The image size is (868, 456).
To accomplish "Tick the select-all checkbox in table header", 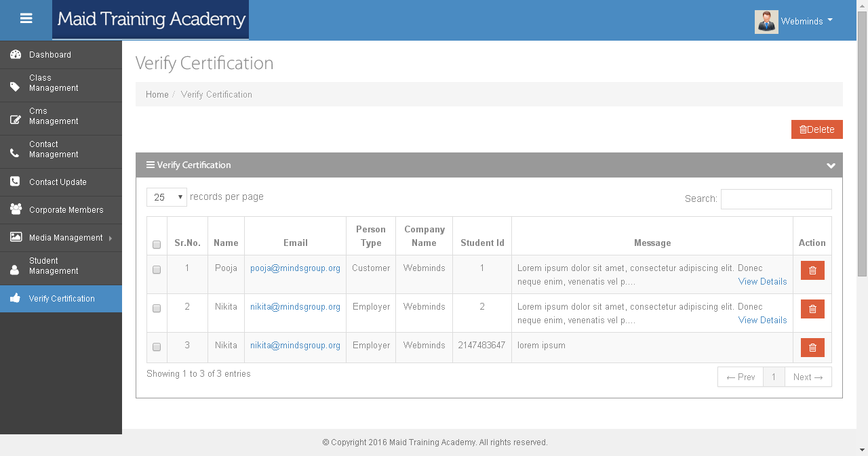I will tap(157, 245).
